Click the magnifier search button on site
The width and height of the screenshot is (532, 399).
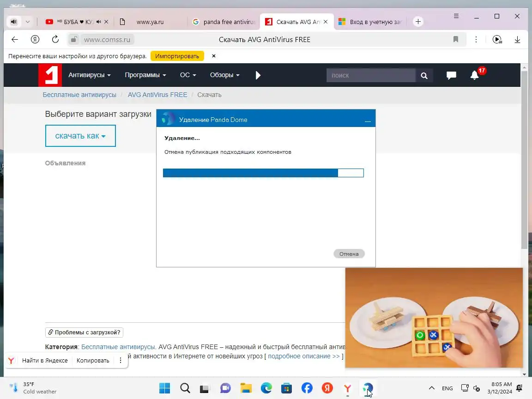(424, 75)
